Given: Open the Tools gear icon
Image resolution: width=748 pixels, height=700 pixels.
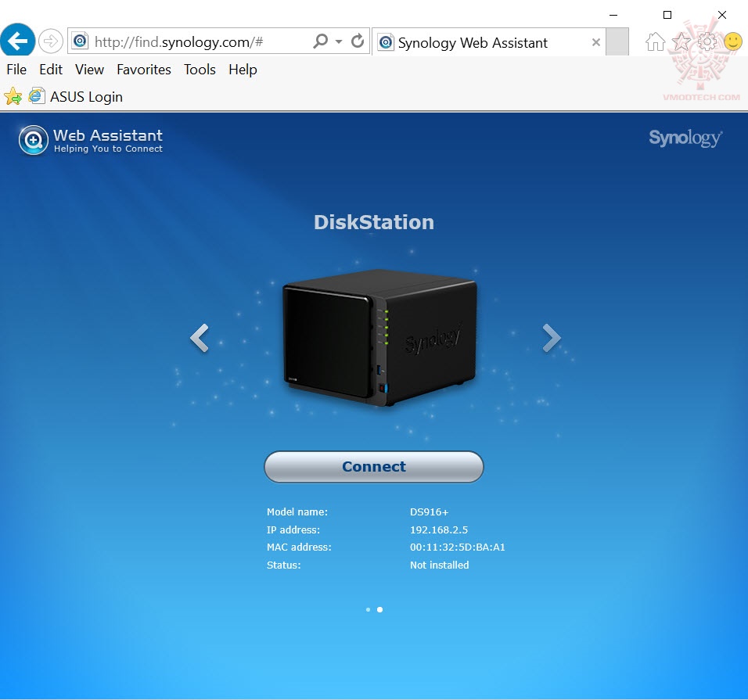Looking at the screenshot, I should click(707, 42).
